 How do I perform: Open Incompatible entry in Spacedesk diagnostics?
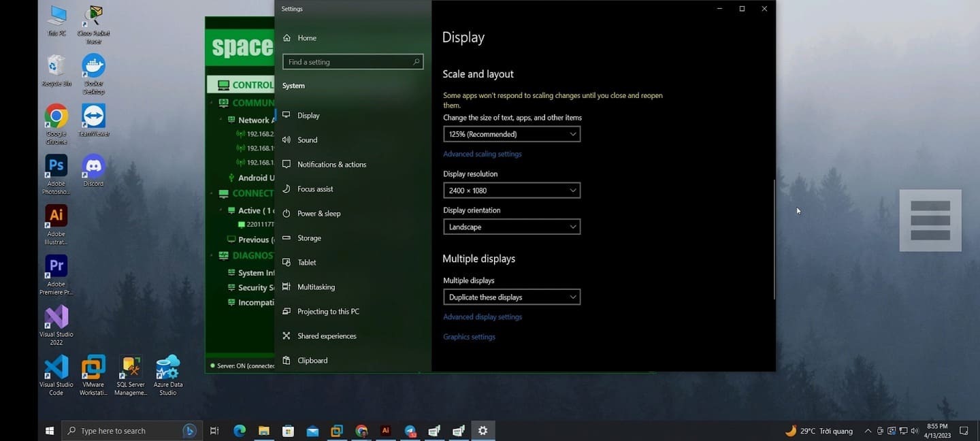[251, 303]
